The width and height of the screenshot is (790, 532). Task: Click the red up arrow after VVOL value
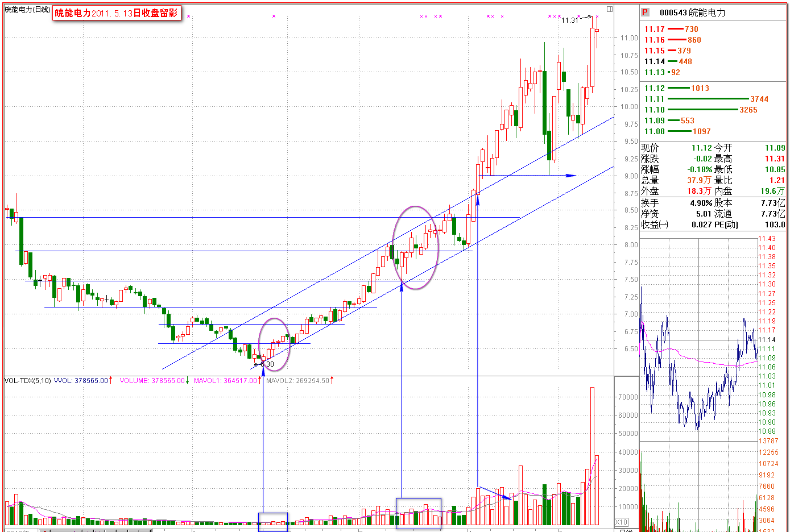110,380
